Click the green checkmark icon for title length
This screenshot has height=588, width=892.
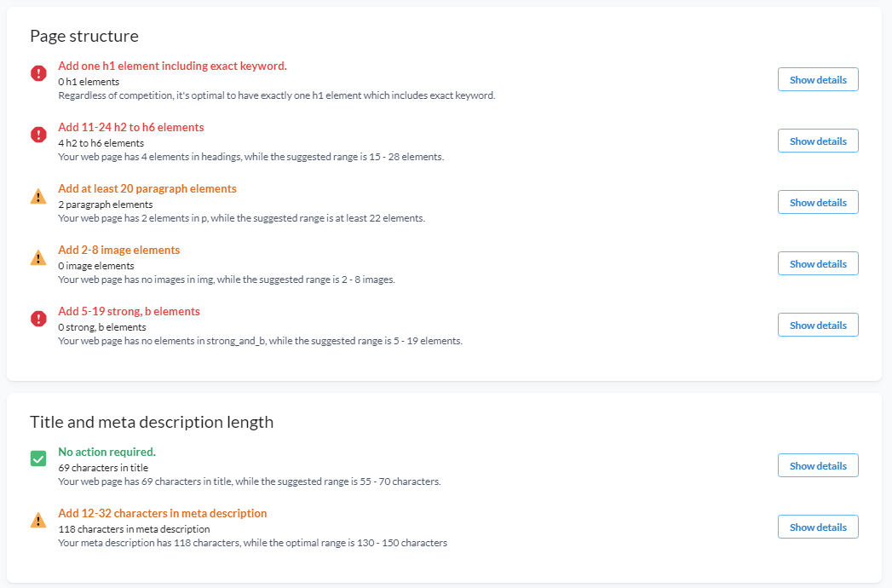click(38, 458)
